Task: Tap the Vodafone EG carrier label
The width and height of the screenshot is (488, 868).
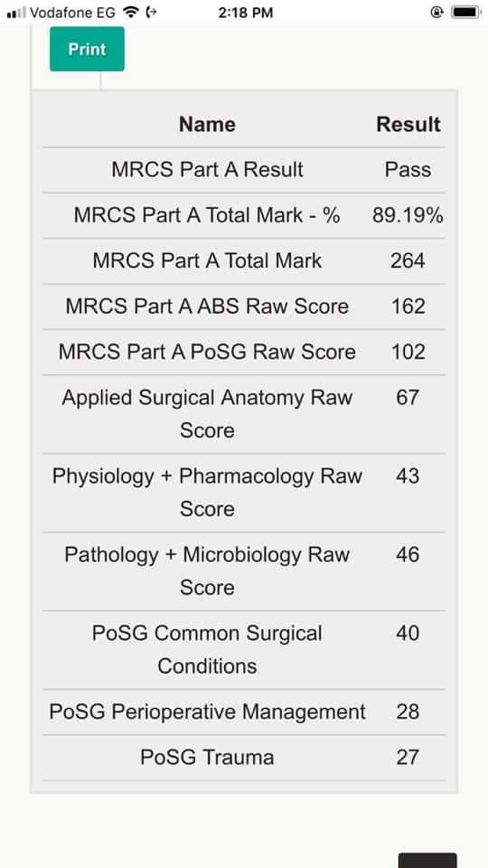Action: [x=72, y=13]
